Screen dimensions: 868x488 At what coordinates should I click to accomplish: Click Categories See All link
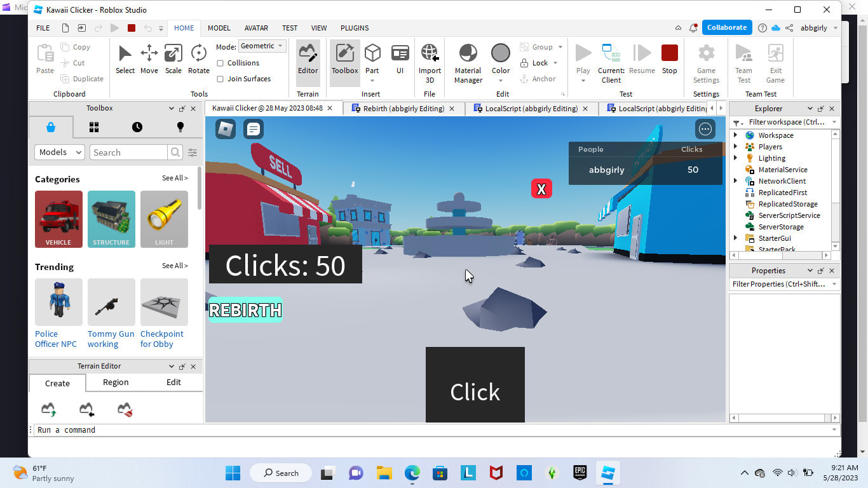click(x=175, y=178)
